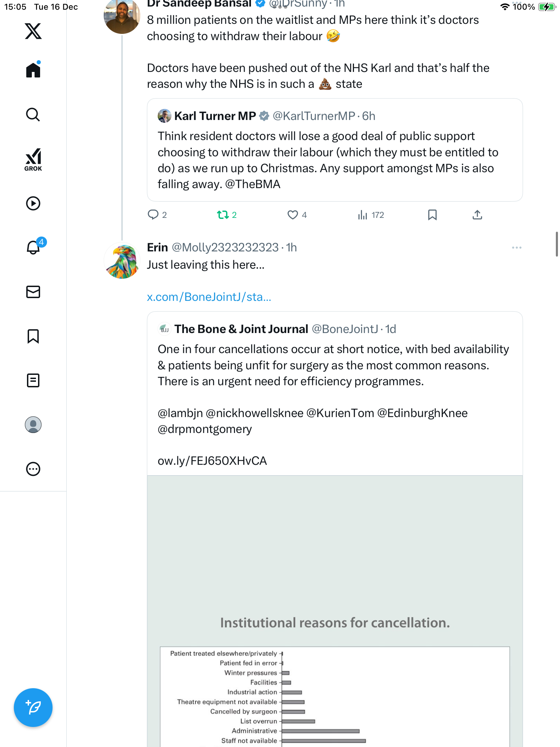The image size is (560, 747).
Task: Undo repost on Dr Sandeep Bansal's post
Action: 223,215
